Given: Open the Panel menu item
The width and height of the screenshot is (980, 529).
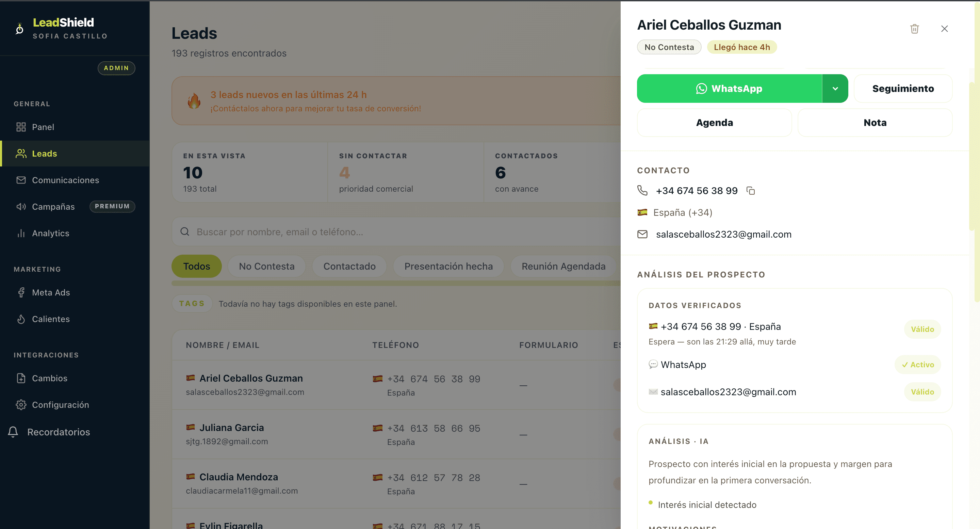Looking at the screenshot, I should pos(75,127).
